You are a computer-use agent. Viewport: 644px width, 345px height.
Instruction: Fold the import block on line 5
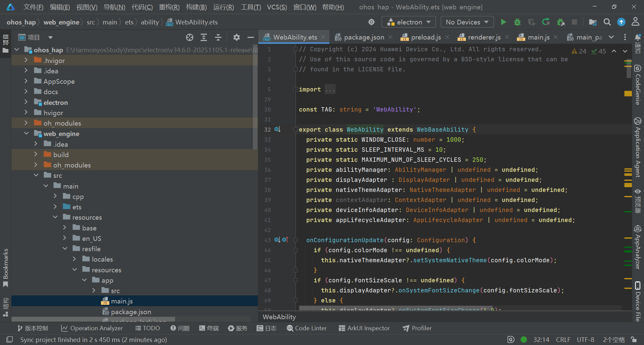pyautogui.click(x=296, y=89)
